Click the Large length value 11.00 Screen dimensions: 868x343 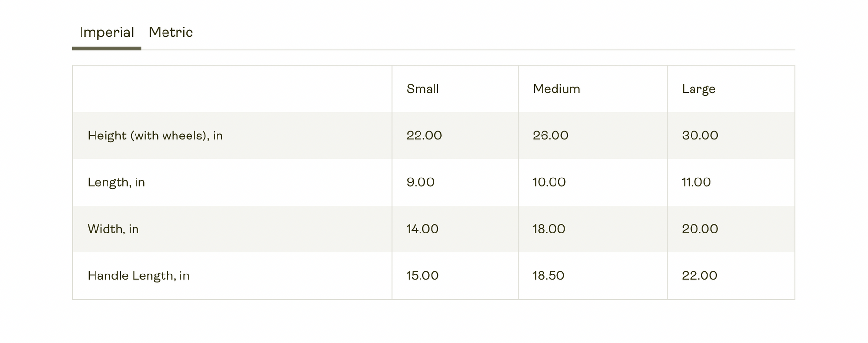tap(696, 182)
